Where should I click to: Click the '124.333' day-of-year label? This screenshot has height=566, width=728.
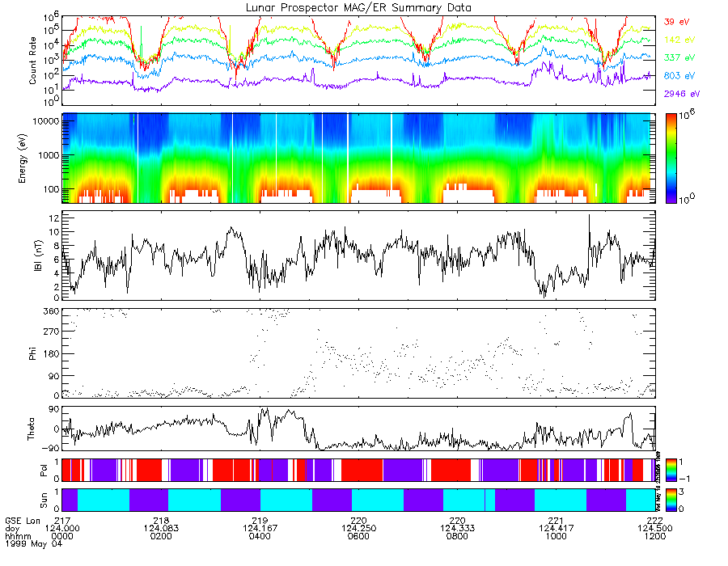pos(457,529)
